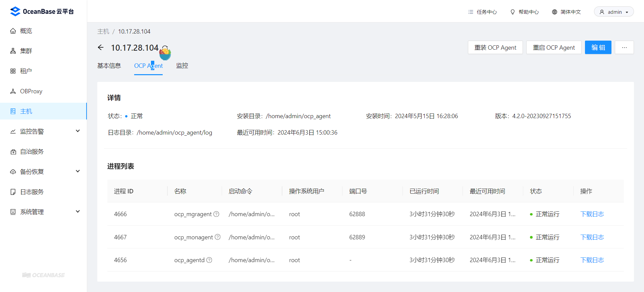Image resolution: width=644 pixels, height=292 pixels.
Task: Click the ocp_monagent process name
Action: pos(194,237)
